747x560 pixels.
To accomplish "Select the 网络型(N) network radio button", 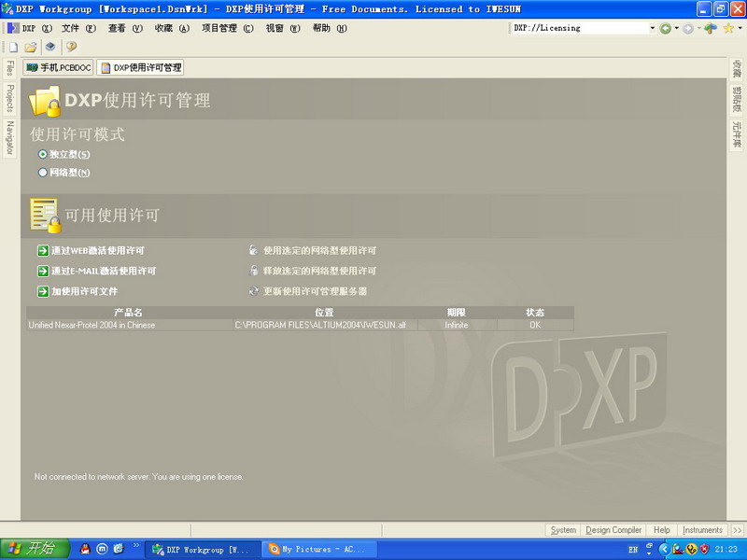I will tap(42, 173).
